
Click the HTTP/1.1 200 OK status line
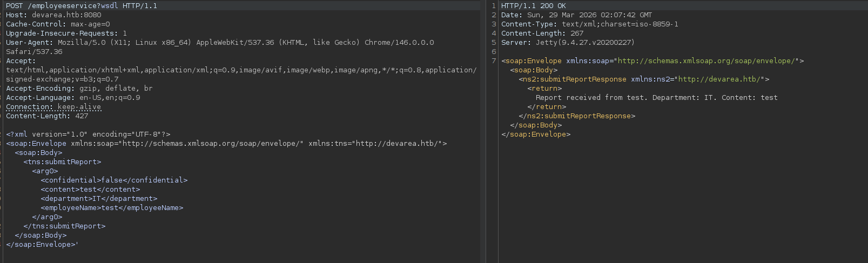point(534,6)
